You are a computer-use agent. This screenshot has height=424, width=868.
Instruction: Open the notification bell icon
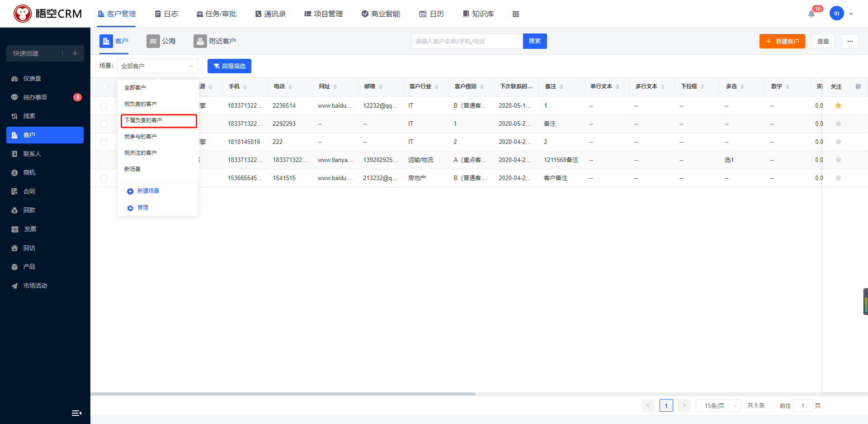click(811, 14)
